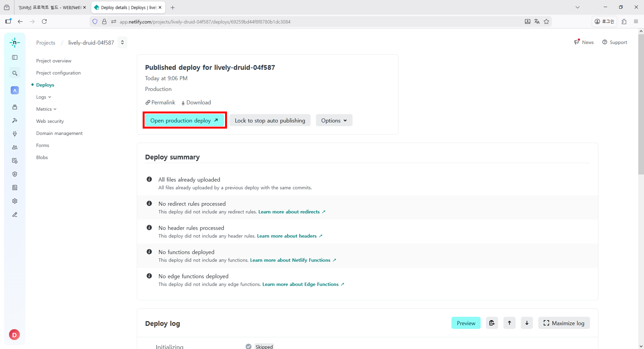The image size is (644, 349).
Task: Open the settings gear sidebar icon
Action: click(x=15, y=201)
